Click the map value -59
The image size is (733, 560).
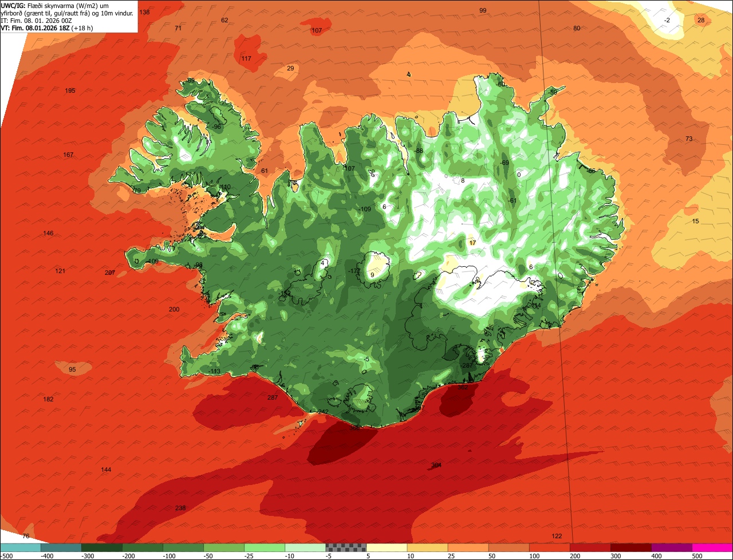[x=552, y=92]
